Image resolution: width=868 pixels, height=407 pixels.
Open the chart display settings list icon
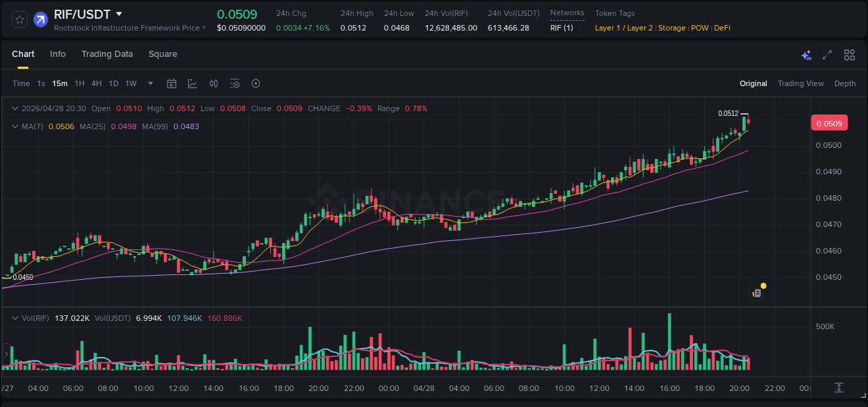(x=235, y=83)
